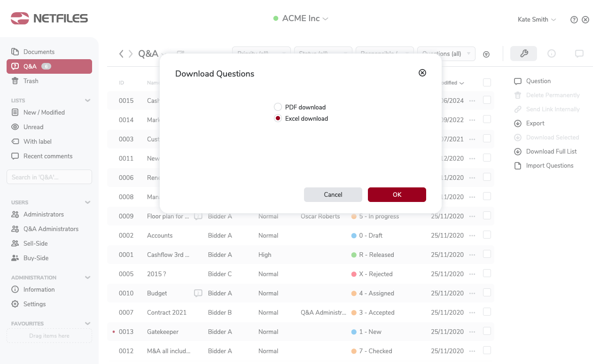Close the Download Questions dialog
This screenshot has width=600, height=364.
422,73
